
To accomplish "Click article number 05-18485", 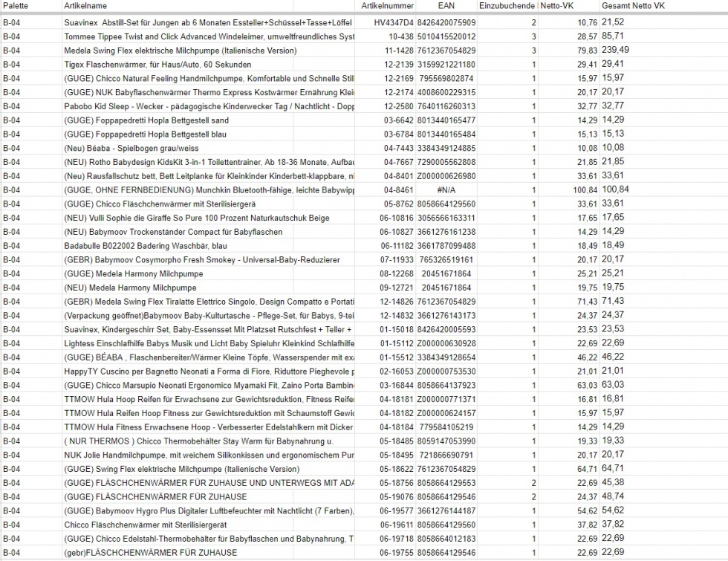I will click(x=397, y=441).
